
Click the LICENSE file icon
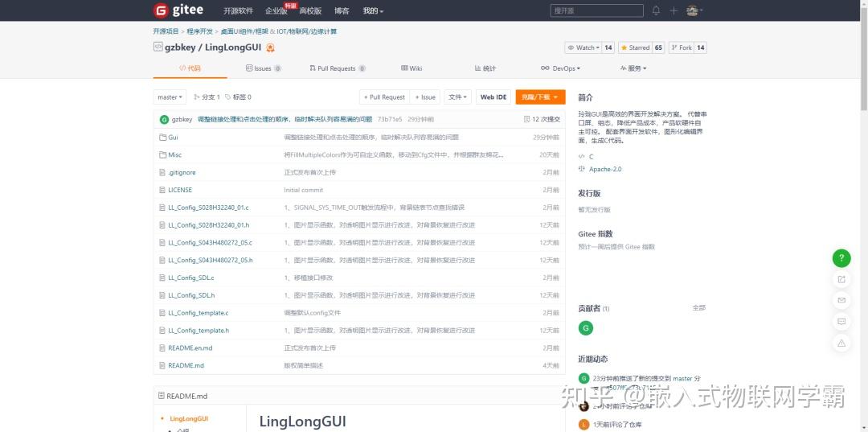pyautogui.click(x=162, y=189)
